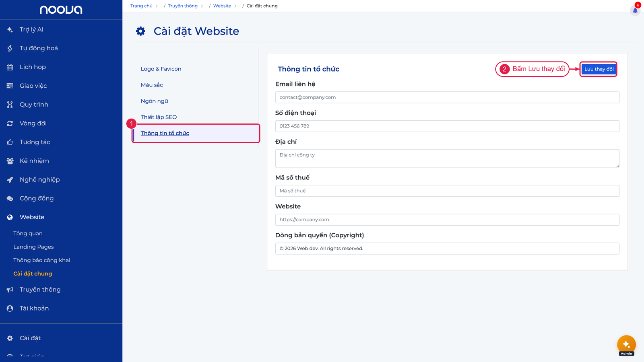Click the Giao việc tasks icon

10,86
